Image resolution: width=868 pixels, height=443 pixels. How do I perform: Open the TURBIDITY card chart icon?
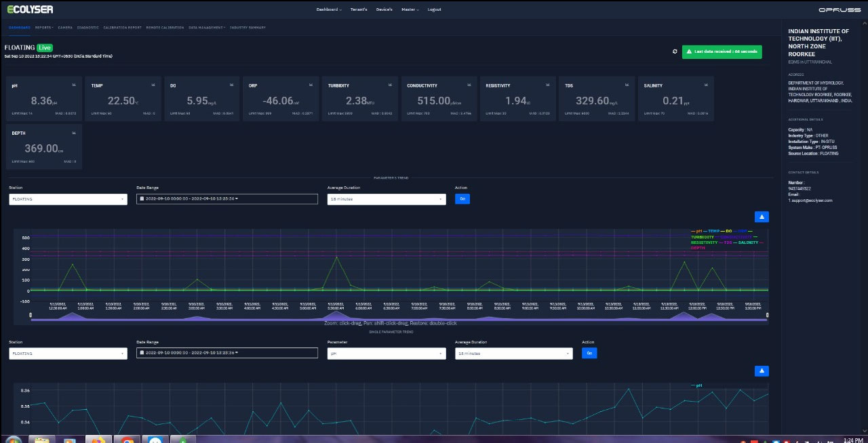(x=390, y=85)
